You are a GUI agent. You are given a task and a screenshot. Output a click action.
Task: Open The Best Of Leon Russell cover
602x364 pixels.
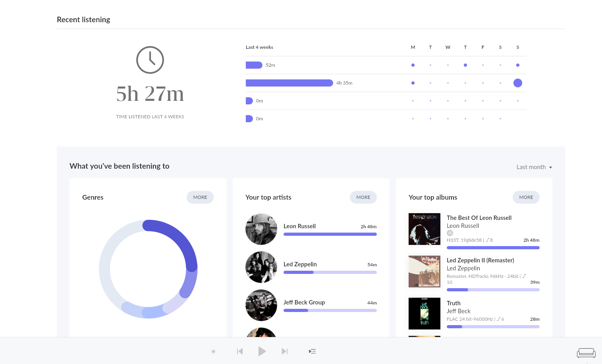click(424, 229)
